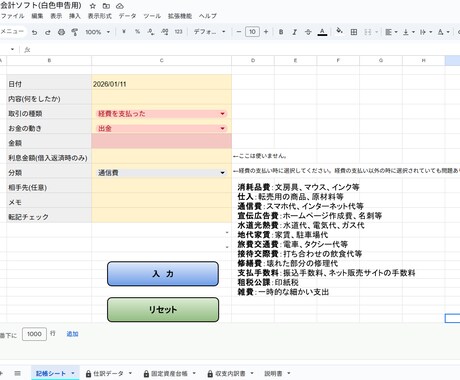Check the cloud save status icon
Screen dimensions: 460x380
click(x=120, y=6)
